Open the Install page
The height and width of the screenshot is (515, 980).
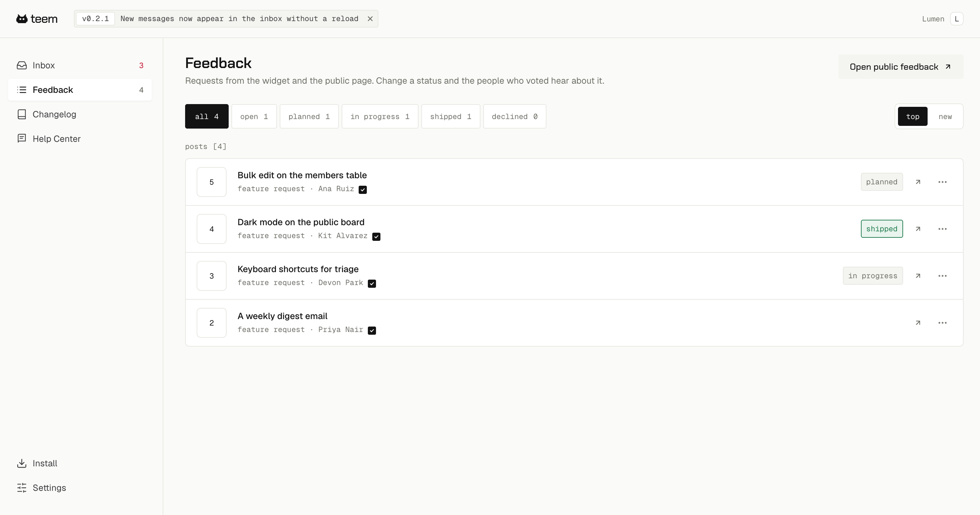80,463
